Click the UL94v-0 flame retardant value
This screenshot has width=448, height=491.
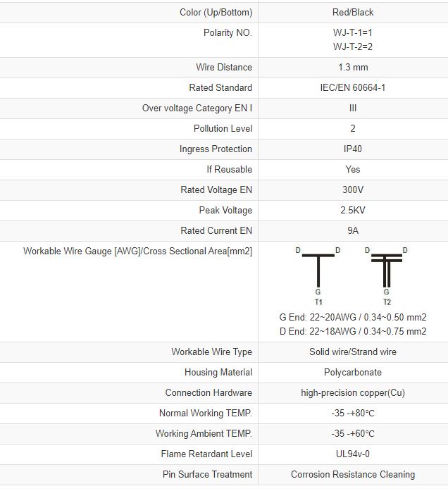point(353,454)
